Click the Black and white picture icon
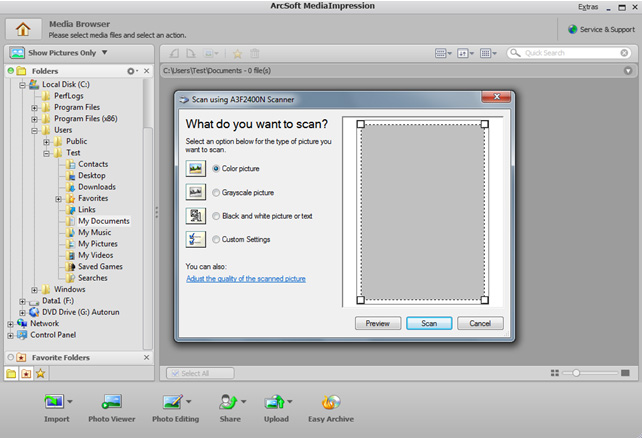This screenshot has width=642, height=439. [196, 216]
